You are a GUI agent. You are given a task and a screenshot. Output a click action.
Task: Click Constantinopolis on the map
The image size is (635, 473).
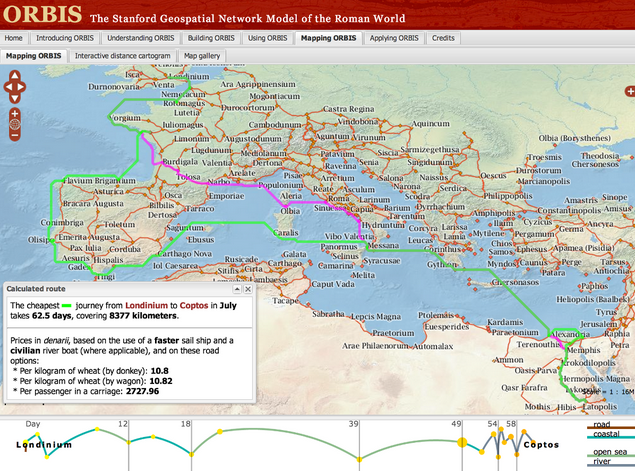[569, 210]
